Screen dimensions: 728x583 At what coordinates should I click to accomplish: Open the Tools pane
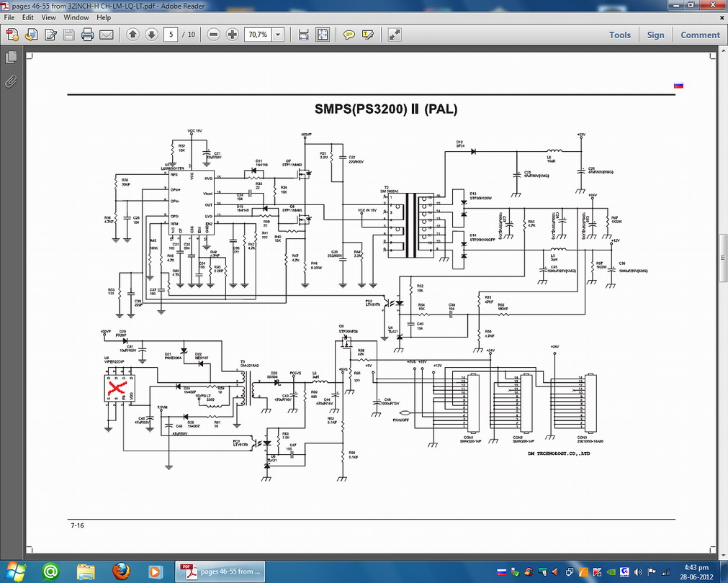pos(619,35)
